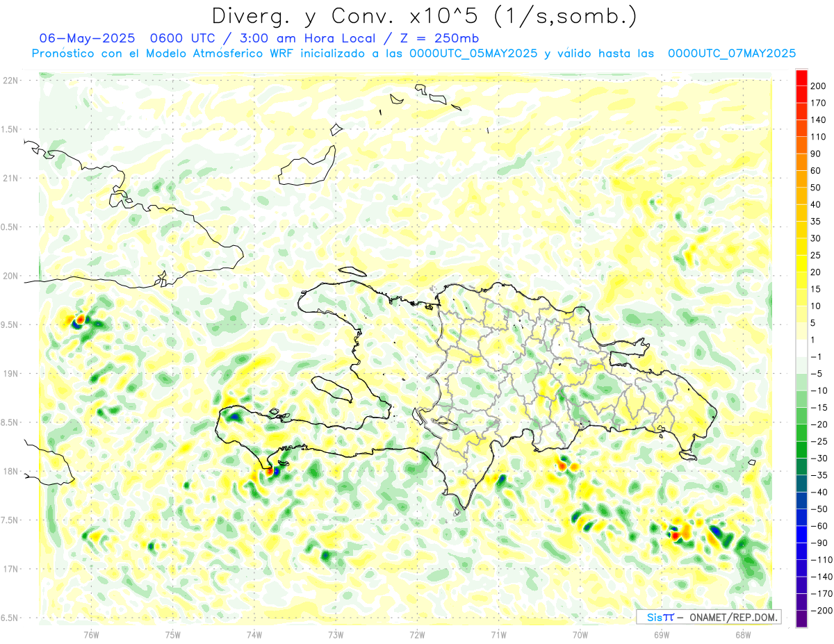Screen dimensions: 834x644
Task: Click the '70W' longitude label
Action: (580, 634)
